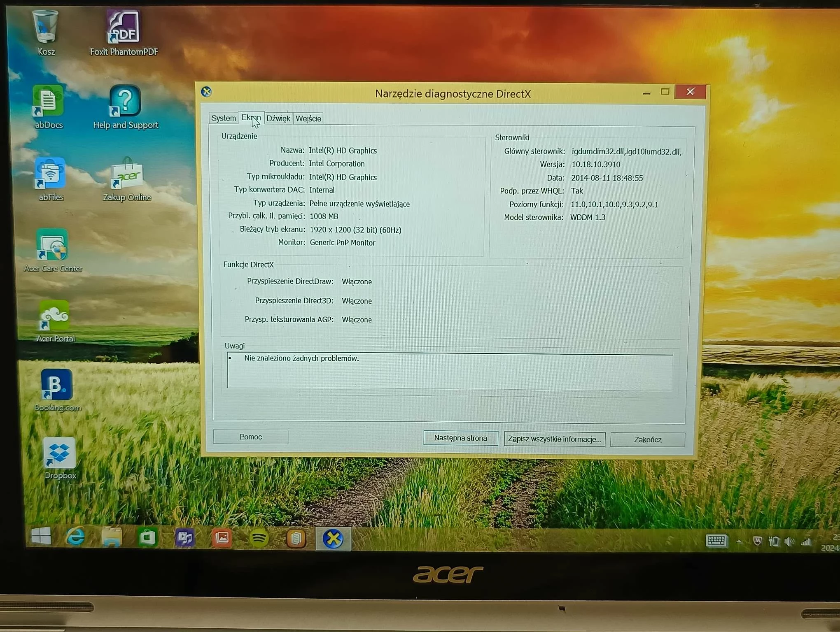Click the Windows Start button
The height and width of the screenshot is (632, 840).
(41, 536)
